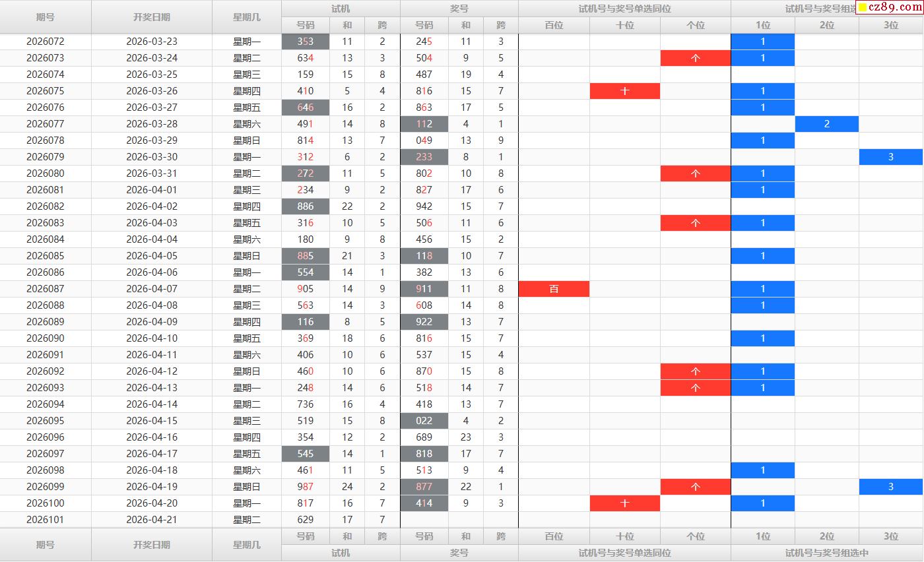Select the gray 233 prize number

coord(424,157)
